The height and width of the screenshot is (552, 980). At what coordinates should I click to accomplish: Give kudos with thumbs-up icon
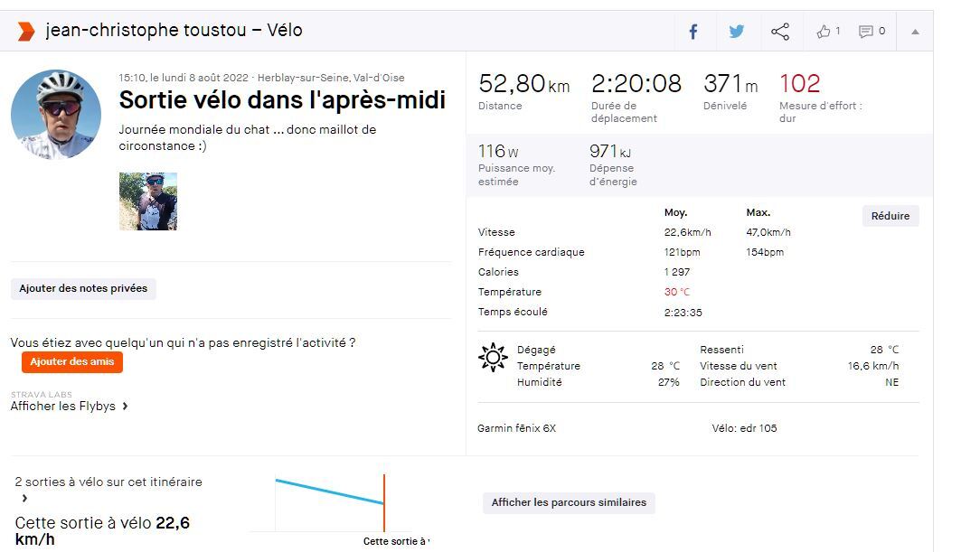824,32
